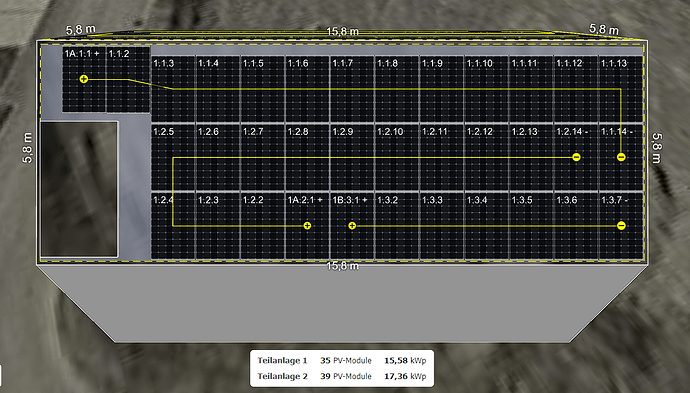The height and width of the screenshot is (393, 690).
Task: Select PV module labeled 1:2.4
Action: tap(173, 226)
